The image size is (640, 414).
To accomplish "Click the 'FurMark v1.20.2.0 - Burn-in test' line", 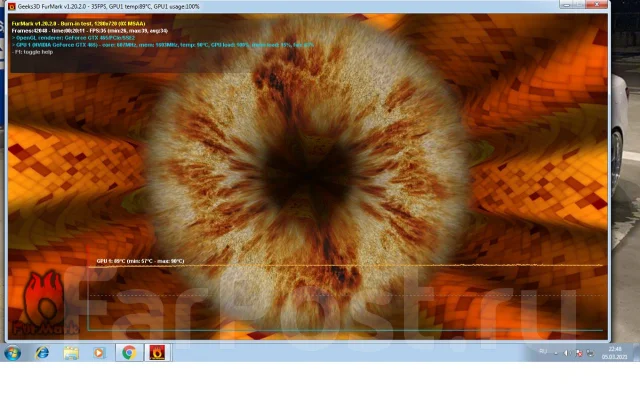I will [x=78, y=24].
